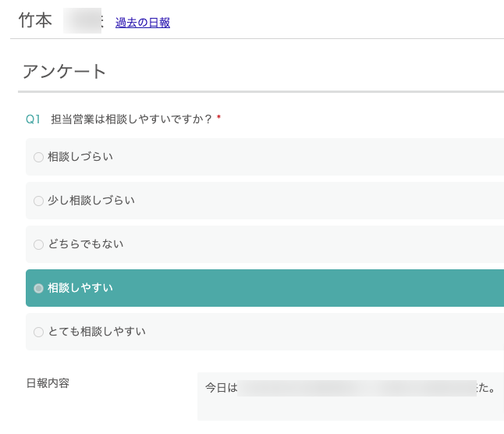Click the アンケート section heading
This screenshot has height=434, width=504.
[64, 71]
